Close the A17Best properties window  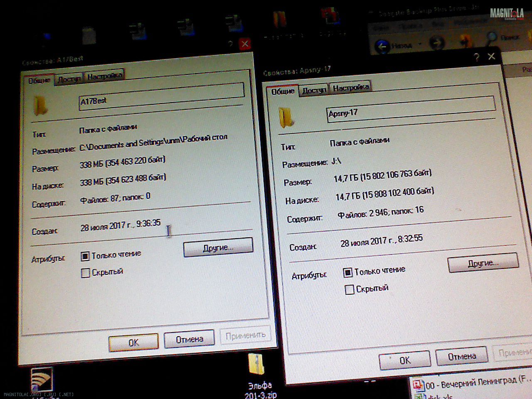245,44
